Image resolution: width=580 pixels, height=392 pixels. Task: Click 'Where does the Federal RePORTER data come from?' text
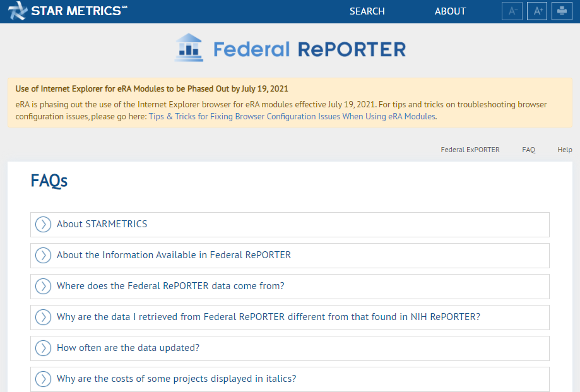(170, 286)
